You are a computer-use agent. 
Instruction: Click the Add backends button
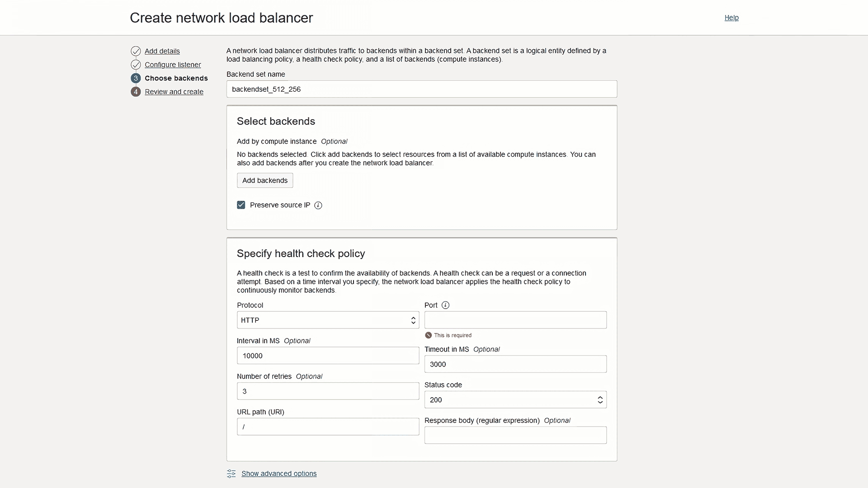pyautogui.click(x=264, y=180)
